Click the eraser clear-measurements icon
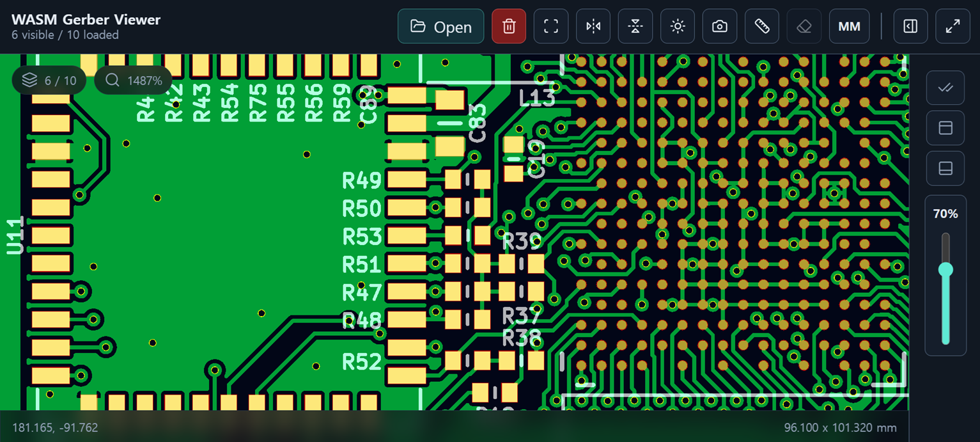Image resolution: width=980 pixels, height=442 pixels. [804, 26]
